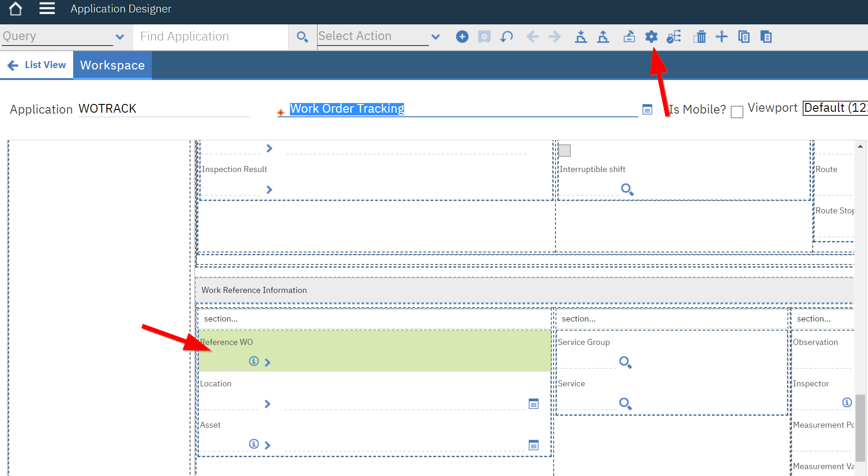
Task: Toggle the Is Mobile? checkbox
Action: coord(737,112)
